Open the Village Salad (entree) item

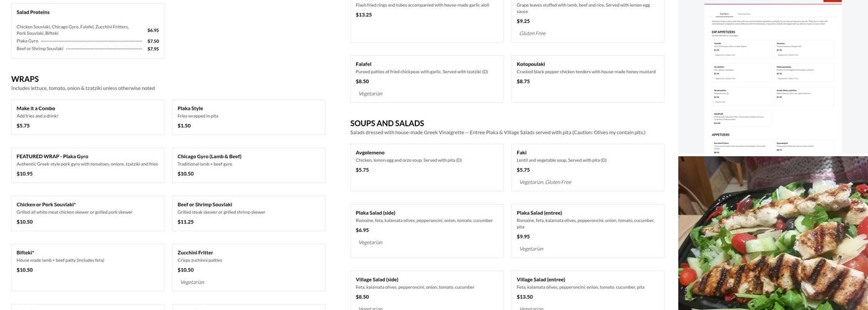tap(587, 290)
